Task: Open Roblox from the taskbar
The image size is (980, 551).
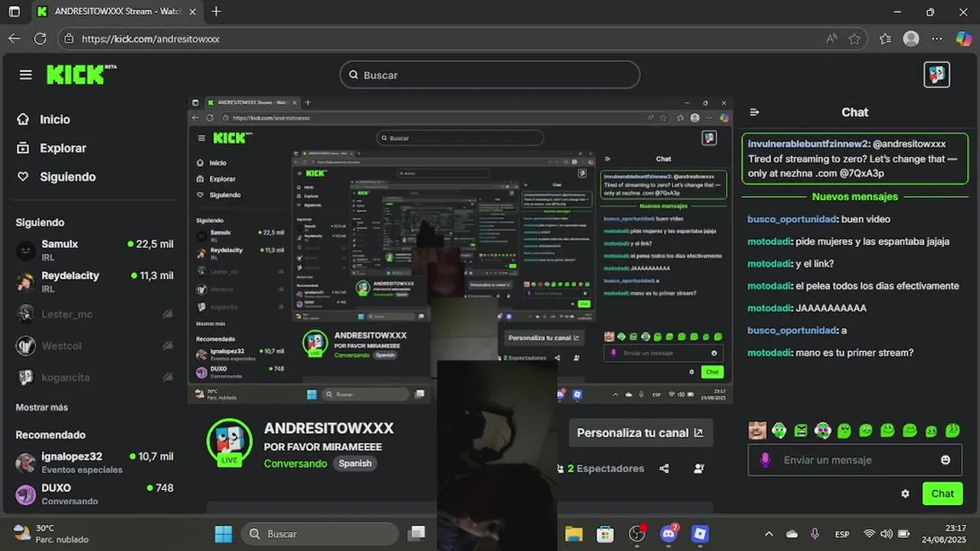Action: tap(700, 533)
